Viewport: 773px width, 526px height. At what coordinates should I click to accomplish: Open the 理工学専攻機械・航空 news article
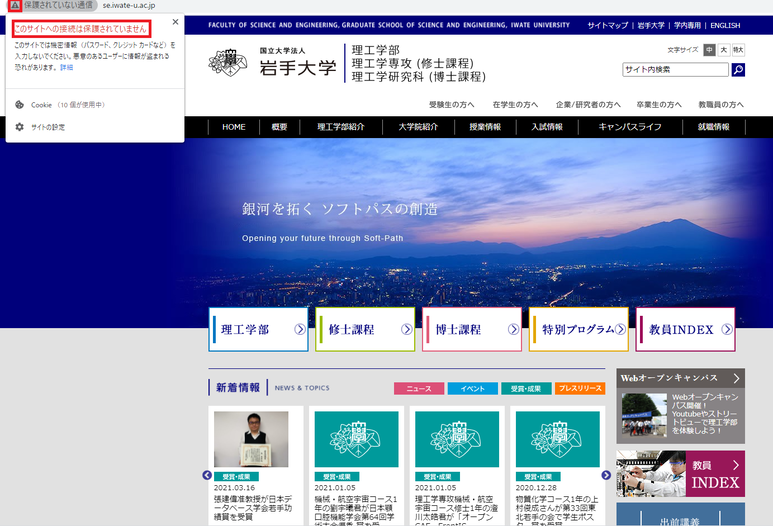[x=456, y=510]
